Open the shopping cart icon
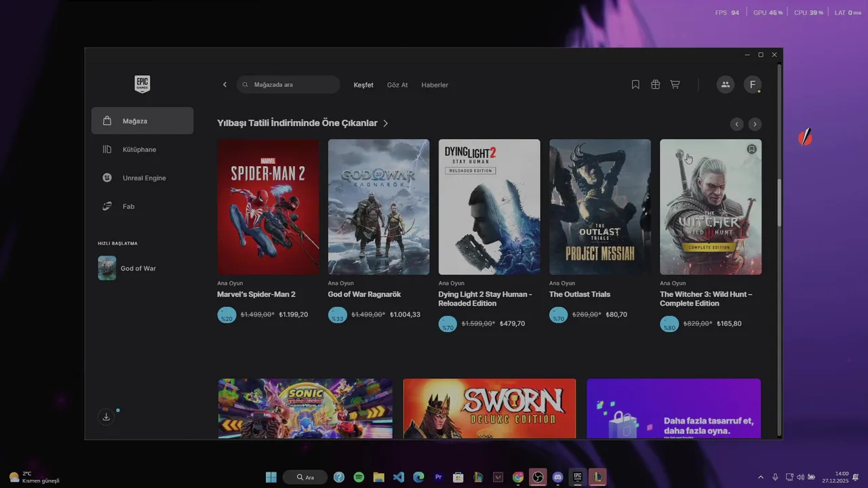 [675, 85]
